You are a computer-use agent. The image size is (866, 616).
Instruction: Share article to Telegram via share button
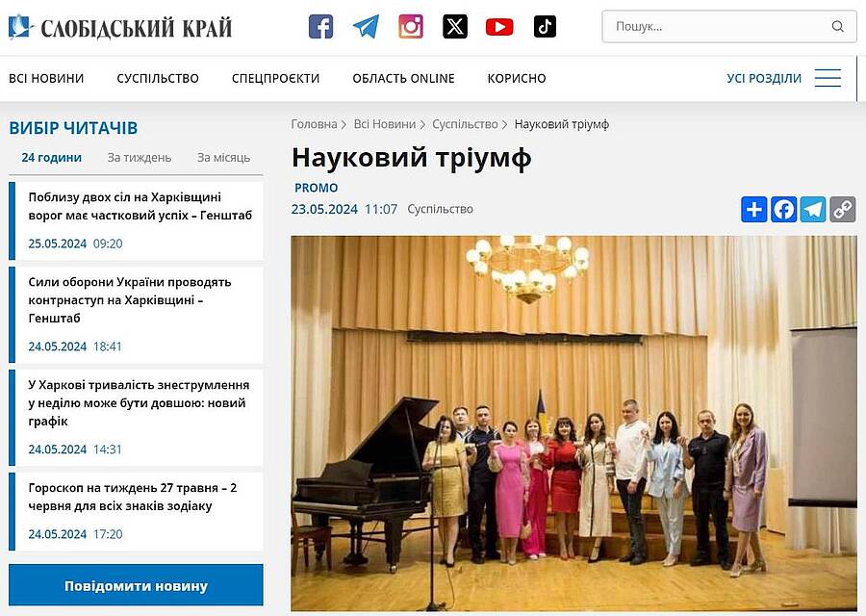pyautogui.click(x=813, y=210)
